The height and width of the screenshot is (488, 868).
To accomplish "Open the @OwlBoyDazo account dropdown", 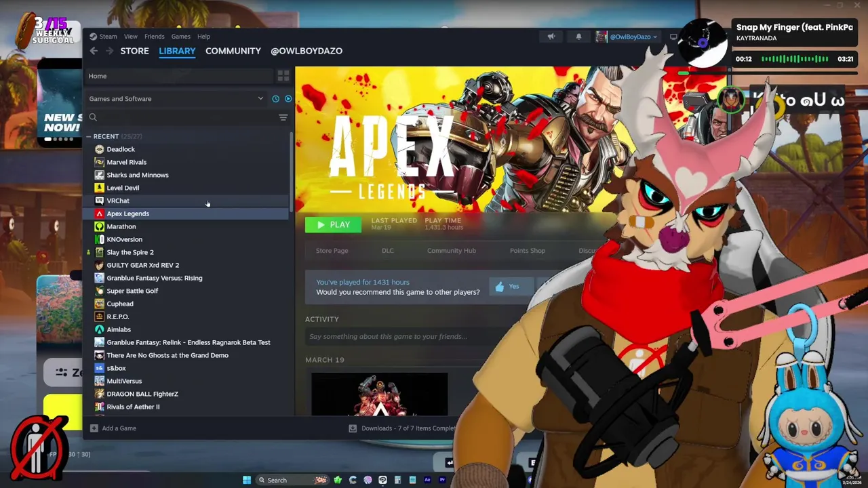I will (627, 37).
